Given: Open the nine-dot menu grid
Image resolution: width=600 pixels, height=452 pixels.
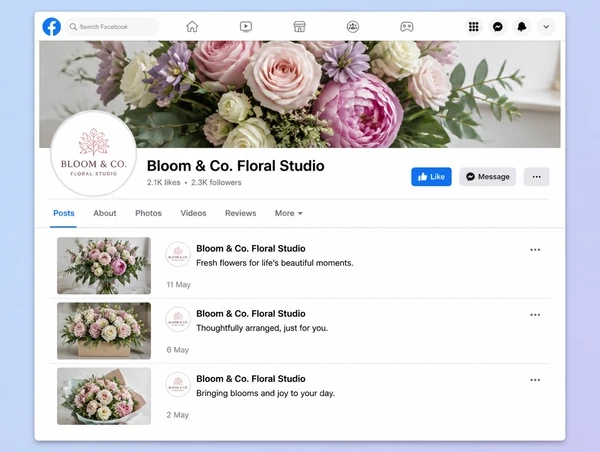Looking at the screenshot, I should (474, 27).
